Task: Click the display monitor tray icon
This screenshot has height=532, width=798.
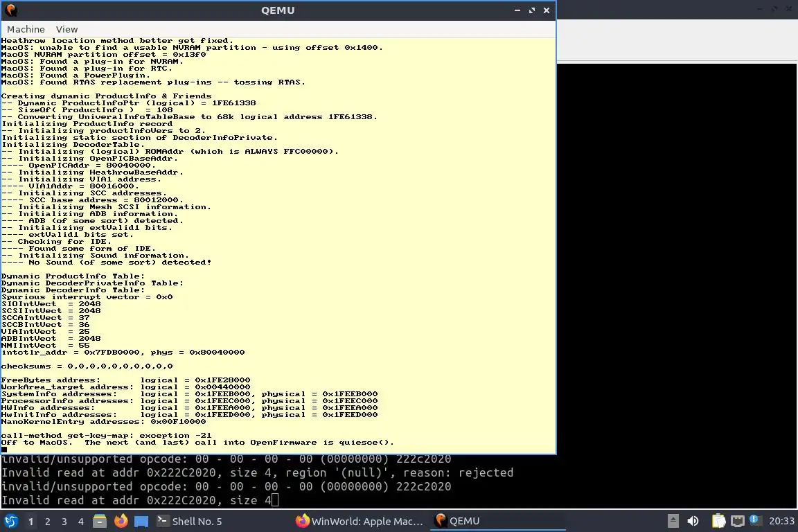Action: point(737,521)
